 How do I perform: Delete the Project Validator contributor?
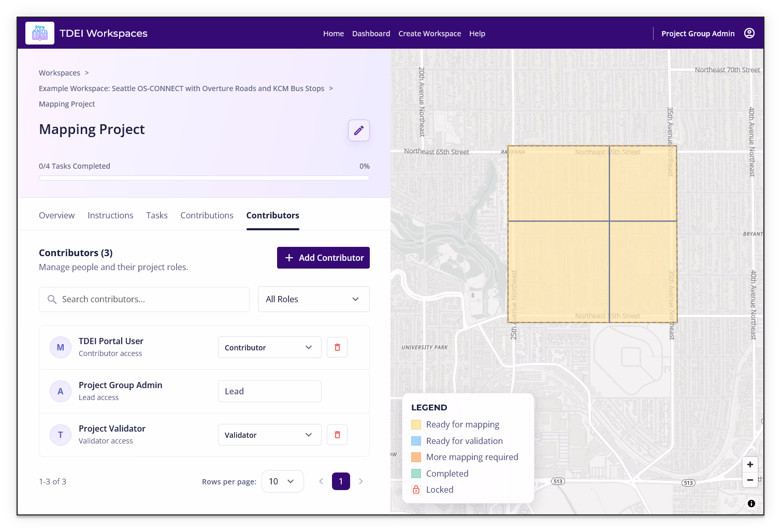point(337,435)
